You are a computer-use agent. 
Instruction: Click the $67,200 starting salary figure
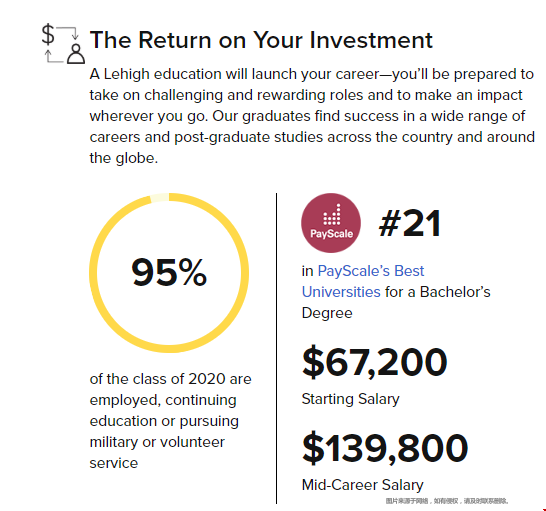pyautogui.click(x=374, y=362)
